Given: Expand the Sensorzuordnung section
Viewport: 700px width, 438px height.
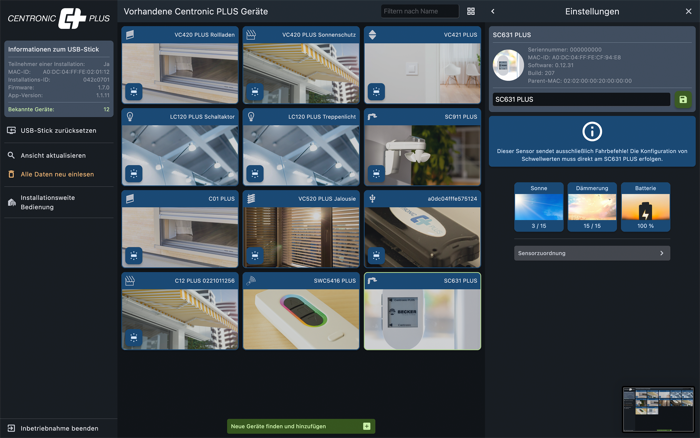Looking at the screenshot, I should click(x=592, y=253).
